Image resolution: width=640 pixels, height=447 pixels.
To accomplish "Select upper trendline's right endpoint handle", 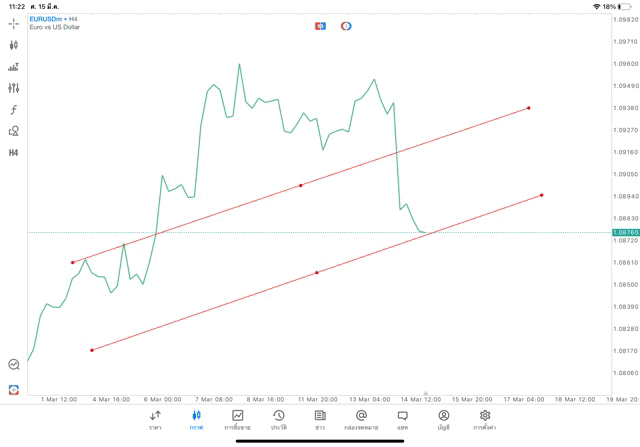I will (x=529, y=108).
